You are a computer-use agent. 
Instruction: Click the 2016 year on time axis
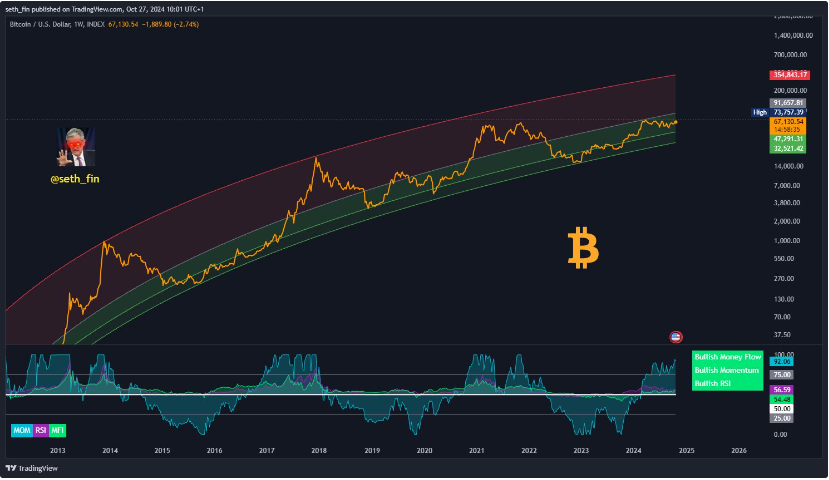(x=215, y=450)
